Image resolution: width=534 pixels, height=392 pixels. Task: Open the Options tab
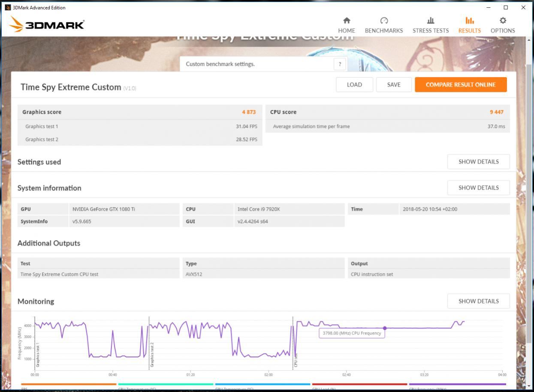tap(503, 25)
